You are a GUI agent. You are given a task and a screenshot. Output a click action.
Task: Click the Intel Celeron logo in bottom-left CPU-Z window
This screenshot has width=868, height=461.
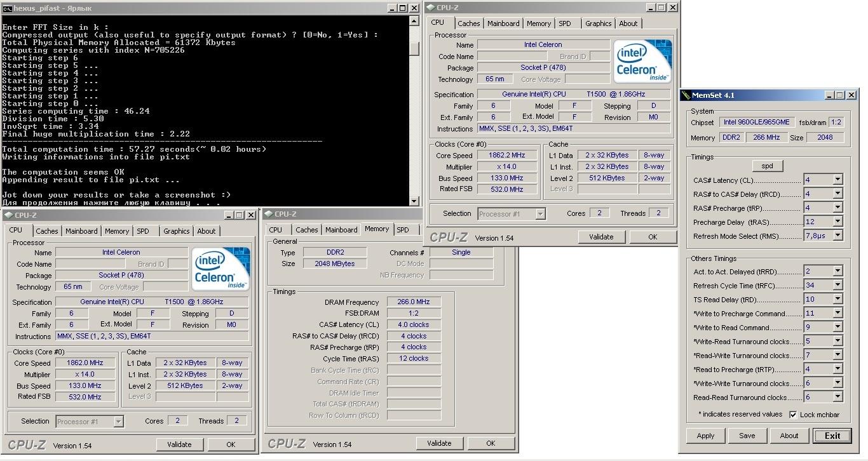point(221,270)
